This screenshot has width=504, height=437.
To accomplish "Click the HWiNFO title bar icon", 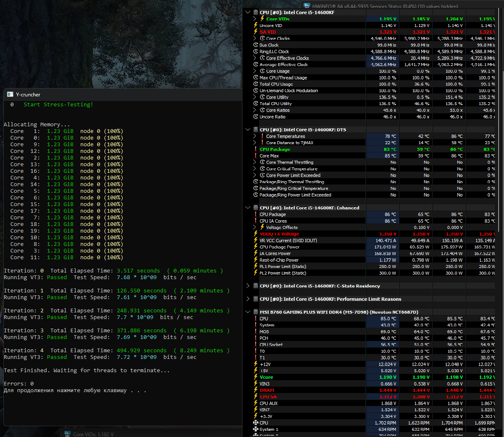I will click(307, 6).
